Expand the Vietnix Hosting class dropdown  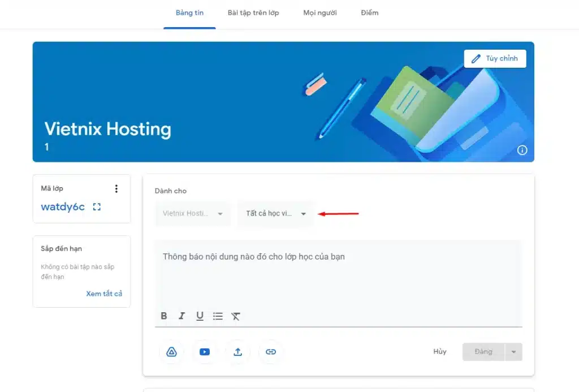pos(193,214)
